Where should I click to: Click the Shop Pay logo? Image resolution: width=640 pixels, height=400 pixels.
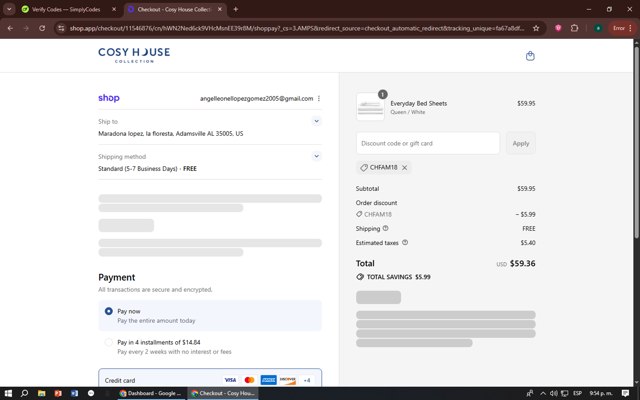coord(109,98)
